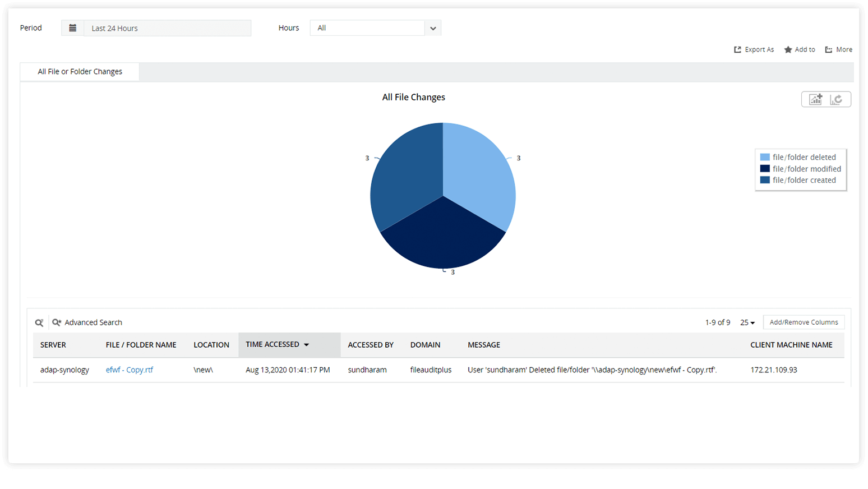868x489 pixels.
Task: Click the Time Accessed sort arrow
Action: 307,344
